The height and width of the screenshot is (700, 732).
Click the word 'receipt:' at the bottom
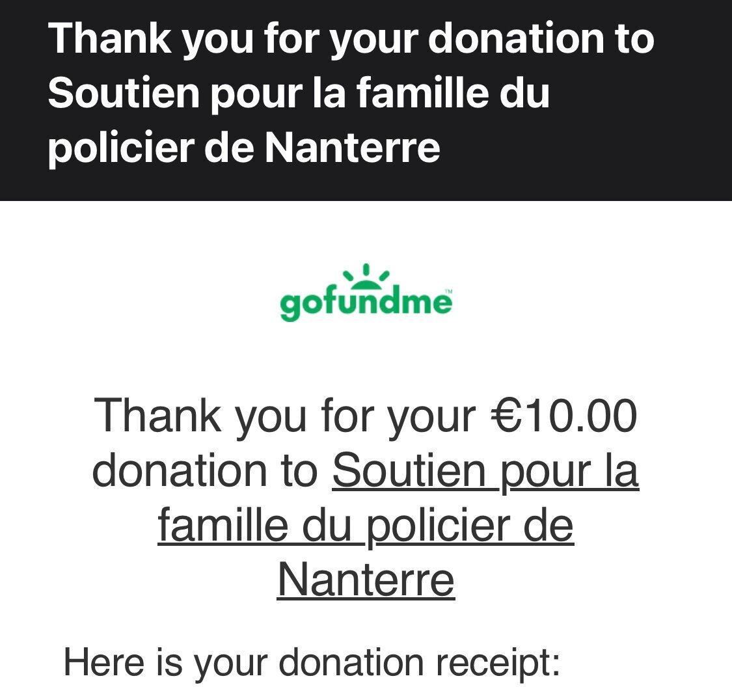coord(498,663)
